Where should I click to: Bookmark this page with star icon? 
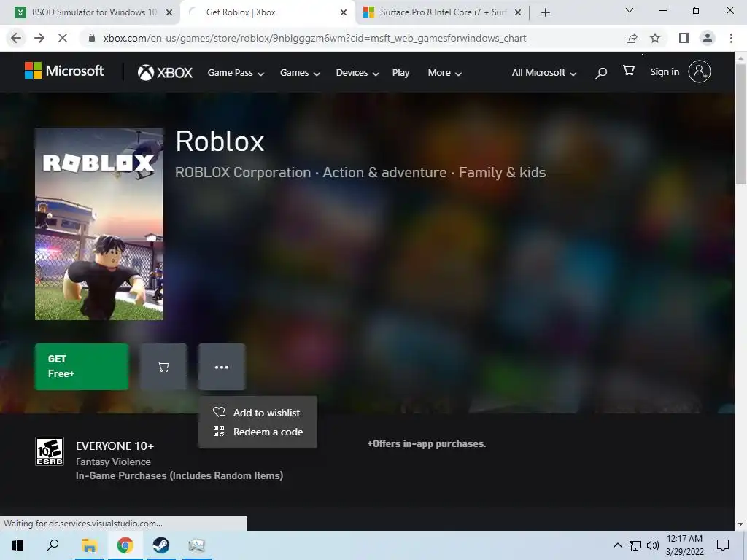point(655,38)
